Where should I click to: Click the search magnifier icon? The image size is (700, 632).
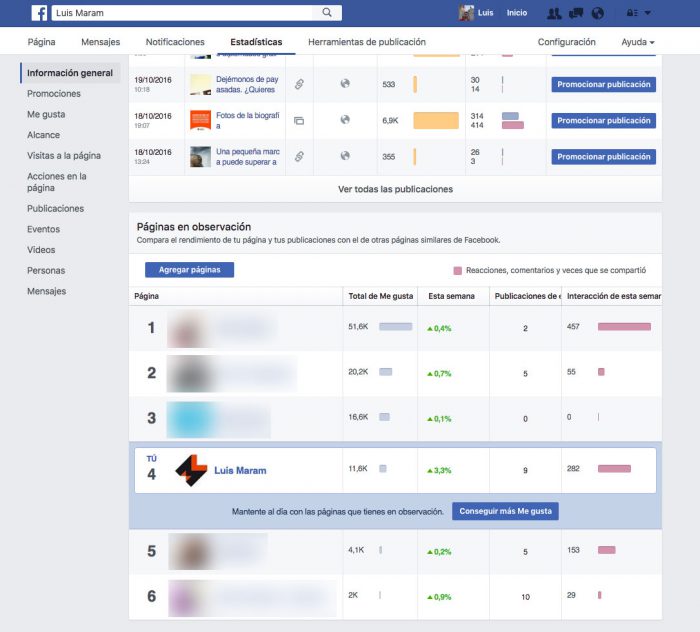tap(327, 13)
